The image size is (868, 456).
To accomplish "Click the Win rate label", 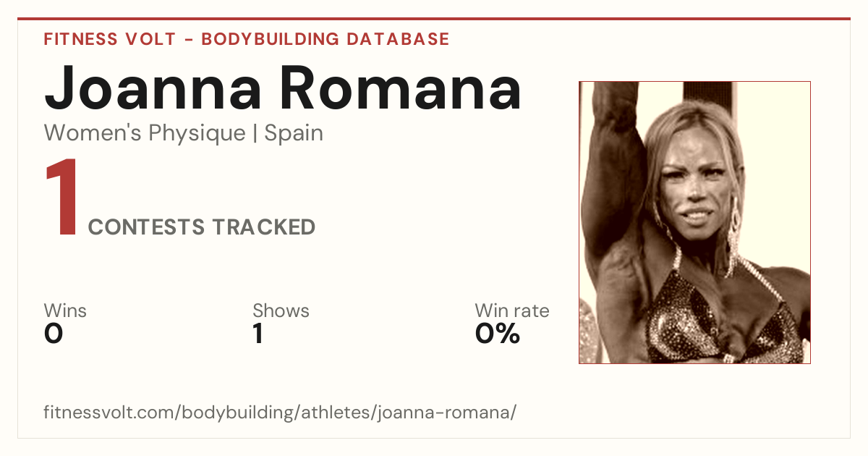I will 512,311.
